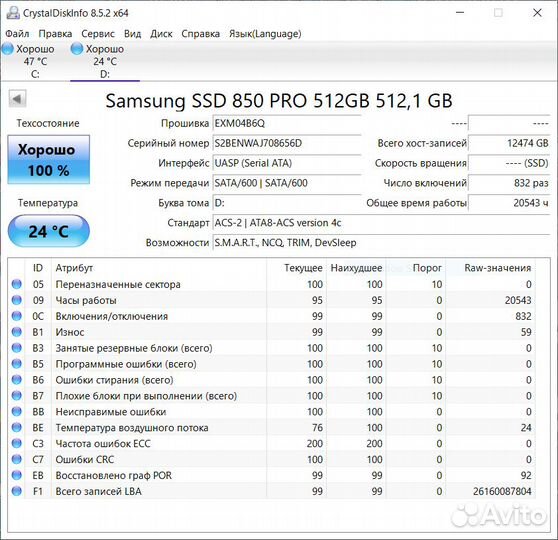Click the Хорошо 100 % health status button
This screenshot has height=540, width=558.
click(x=48, y=159)
